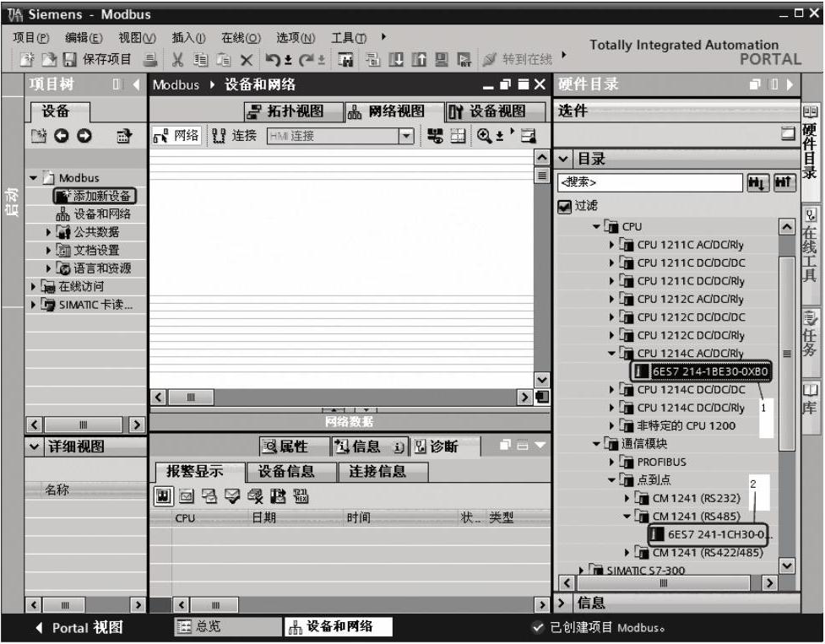Screen dimensions: 825x644
Task: Click the cut scissors icon
Action: (178, 60)
